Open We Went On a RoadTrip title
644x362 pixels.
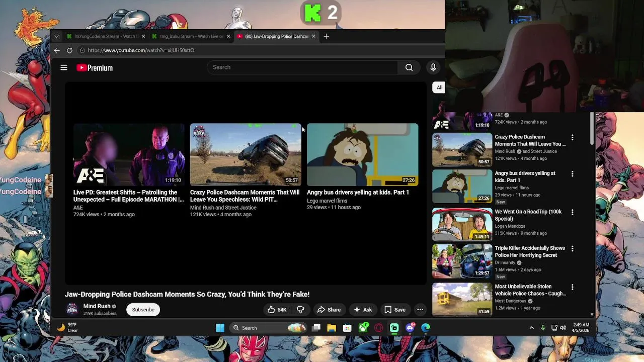point(528,215)
